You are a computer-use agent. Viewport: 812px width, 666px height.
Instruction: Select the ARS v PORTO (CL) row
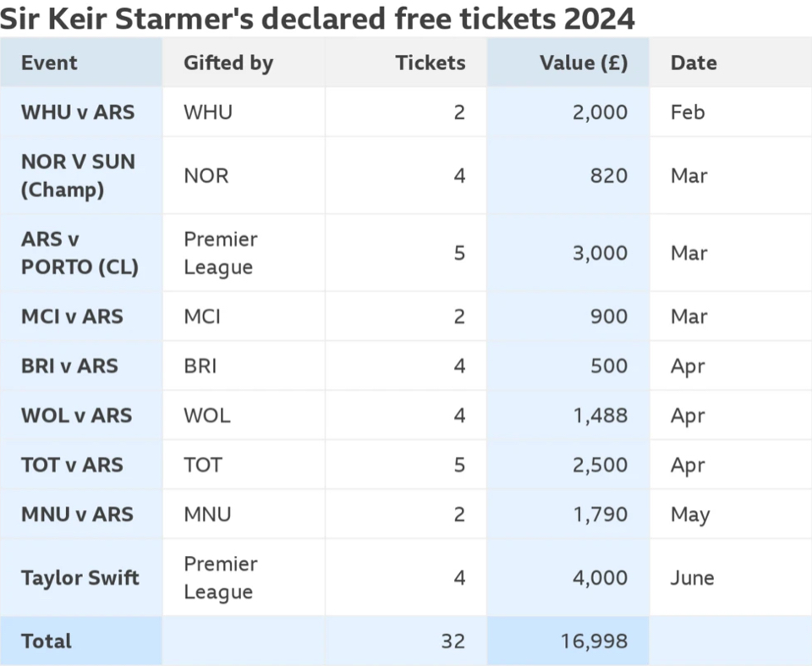tap(406, 253)
